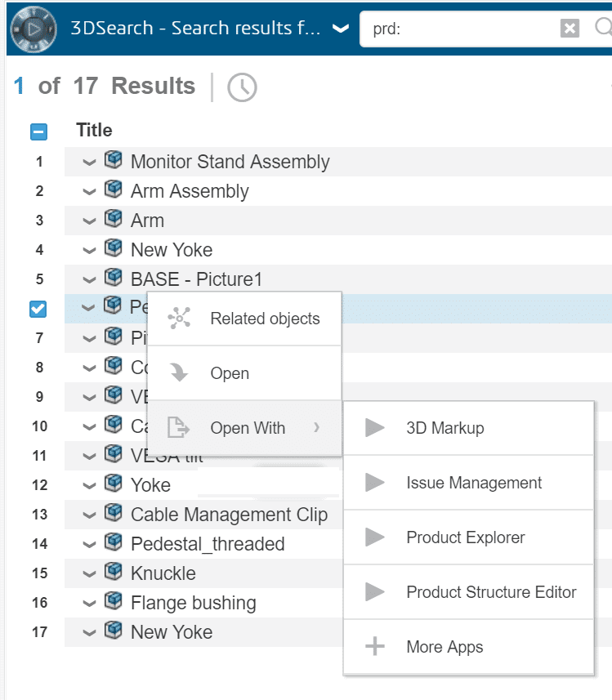Screen dimensions: 612x700
Task: Toggle the select-all checkbox beside Title
Action: [39, 132]
